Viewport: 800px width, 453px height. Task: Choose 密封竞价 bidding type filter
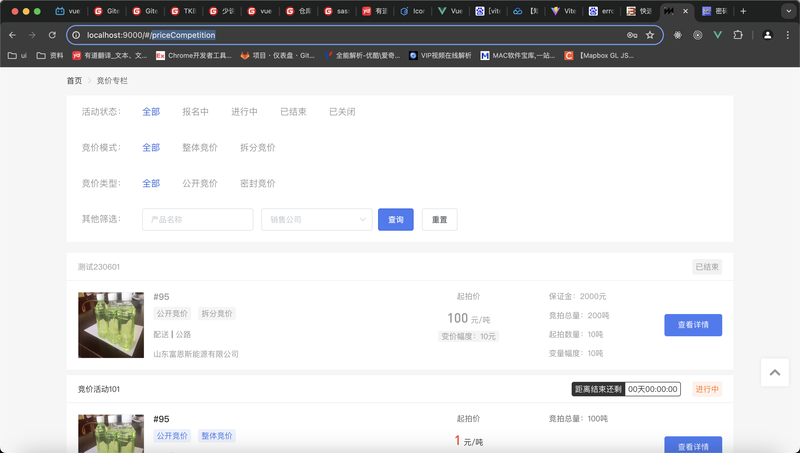[257, 184]
